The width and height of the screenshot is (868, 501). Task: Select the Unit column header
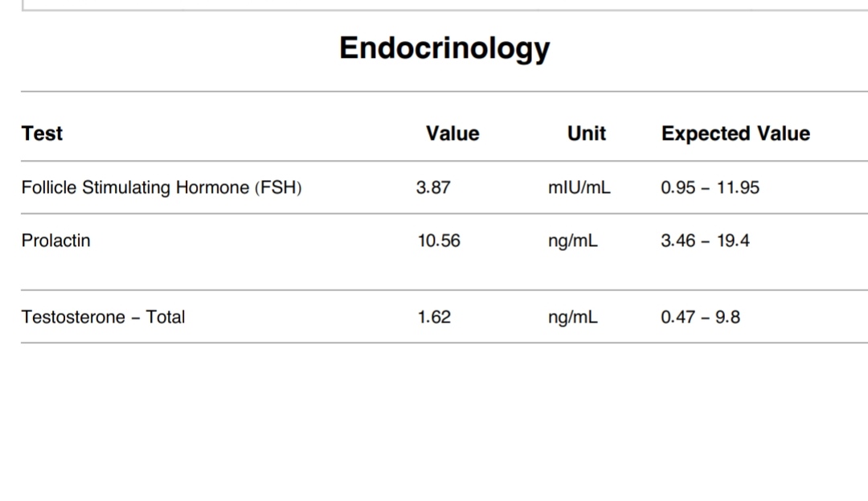click(x=586, y=133)
